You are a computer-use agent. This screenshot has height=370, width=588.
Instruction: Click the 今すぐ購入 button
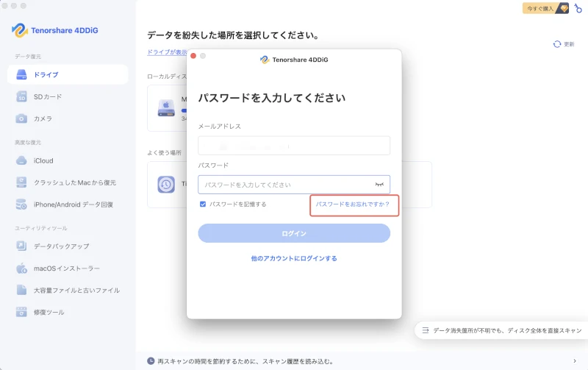(545, 8)
